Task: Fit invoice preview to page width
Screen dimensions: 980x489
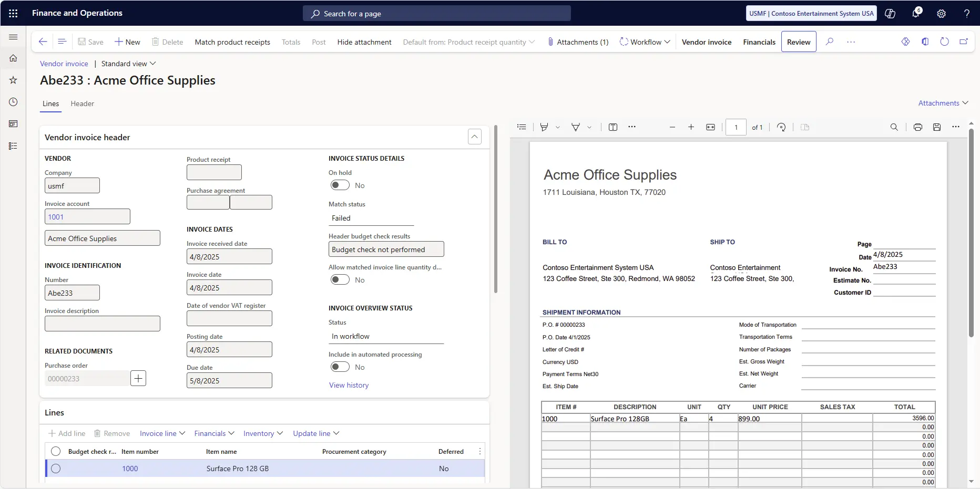Action: [x=710, y=127]
